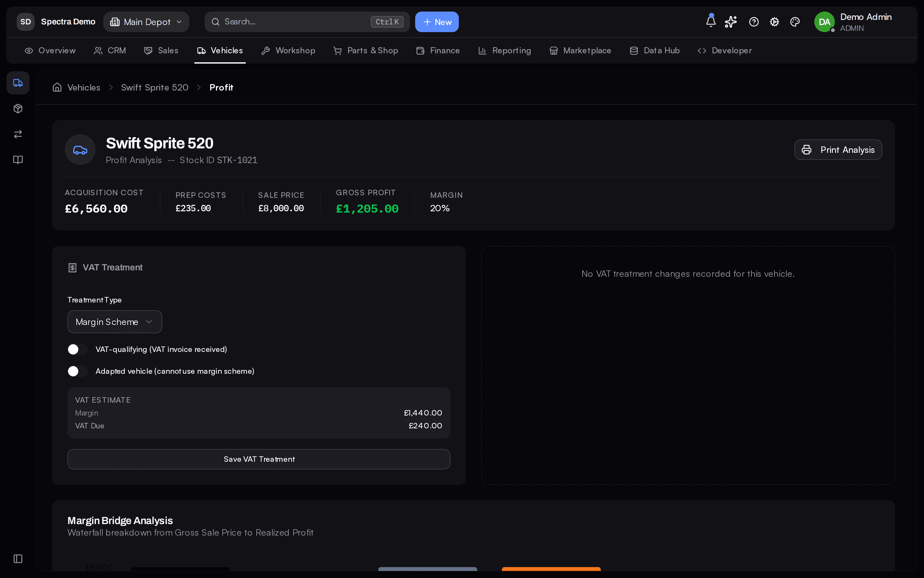Image resolution: width=924 pixels, height=578 pixels.
Task: Switch to the Reporting tab
Action: (505, 50)
